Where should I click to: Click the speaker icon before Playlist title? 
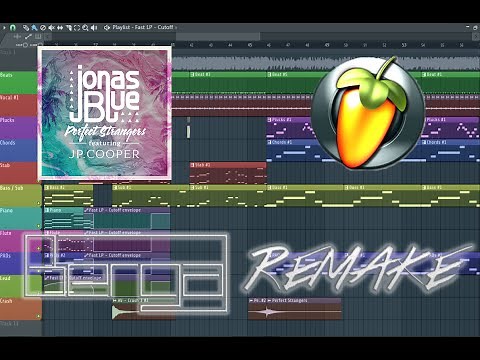click(107, 27)
